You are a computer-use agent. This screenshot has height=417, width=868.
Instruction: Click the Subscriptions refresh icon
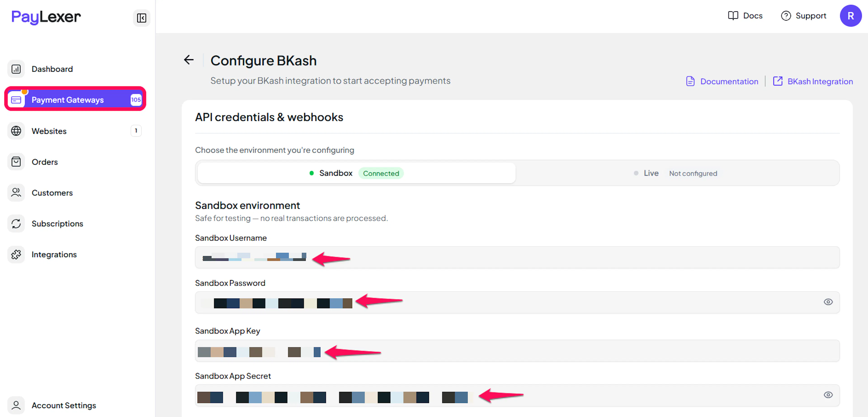16,223
